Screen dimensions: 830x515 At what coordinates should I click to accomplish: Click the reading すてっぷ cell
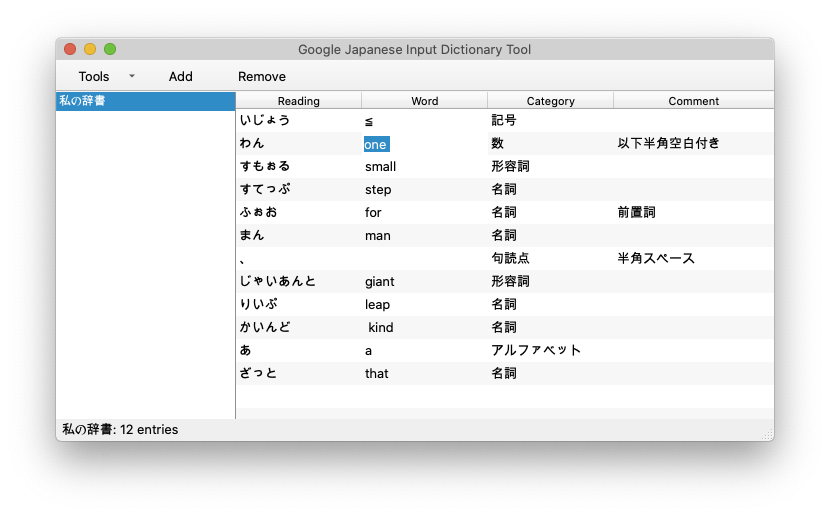(265, 190)
